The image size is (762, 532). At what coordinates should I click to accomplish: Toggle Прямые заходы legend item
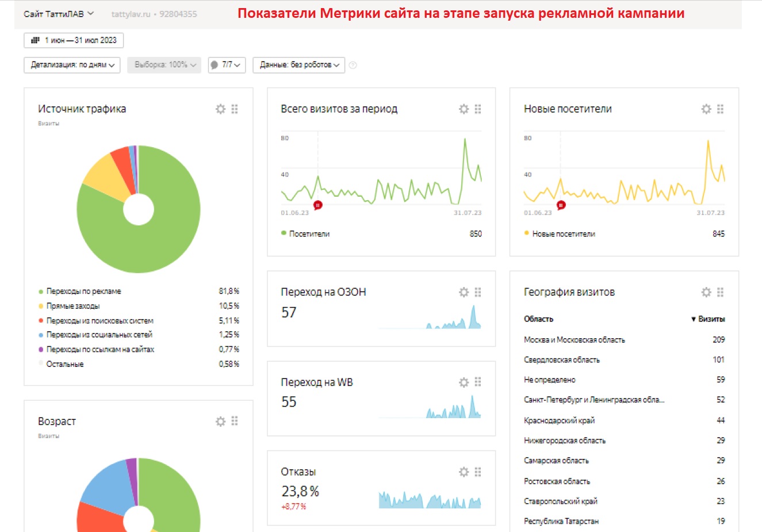pos(69,306)
